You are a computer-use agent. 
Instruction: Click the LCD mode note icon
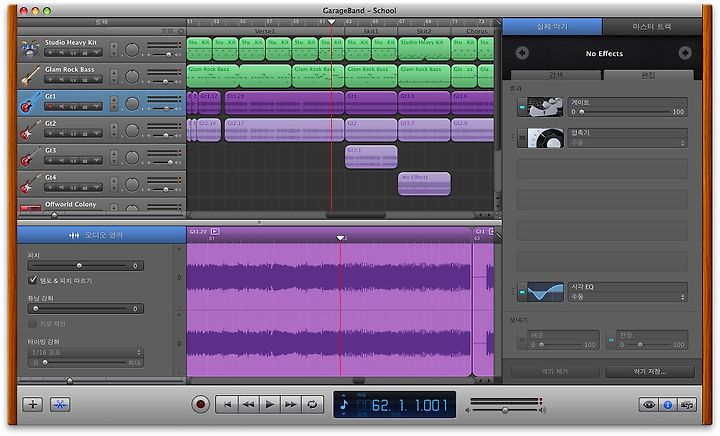coord(344,405)
